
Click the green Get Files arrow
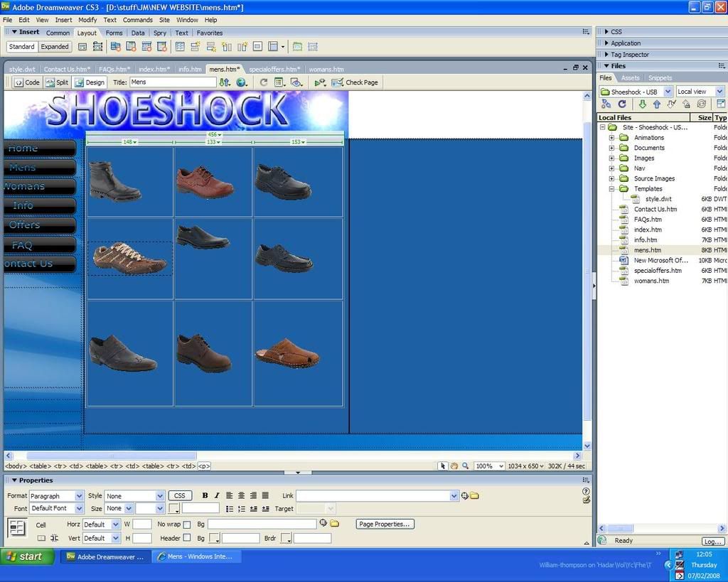pos(643,104)
